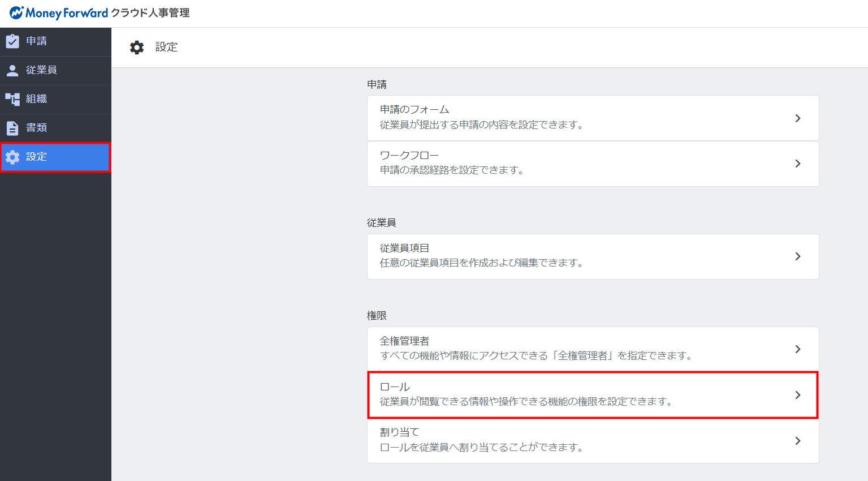The image size is (868, 481).
Task: Open the 従業員項目 settings
Action: pyautogui.click(x=593, y=256)
